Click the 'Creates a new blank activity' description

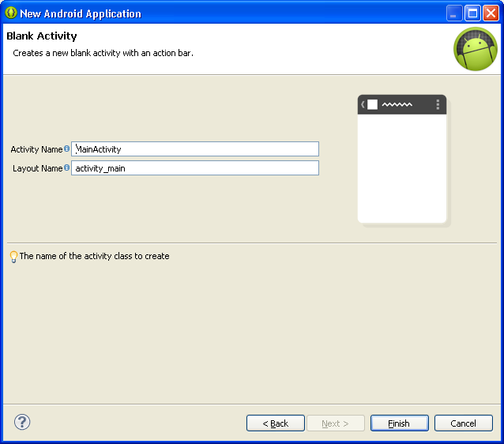coord(103,53)
